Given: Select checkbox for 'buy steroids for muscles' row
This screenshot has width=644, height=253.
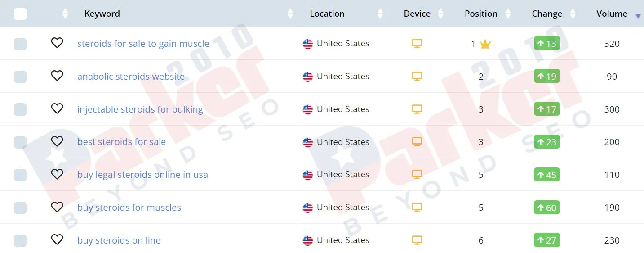Looking at the screenshot, I should point(20,208).
